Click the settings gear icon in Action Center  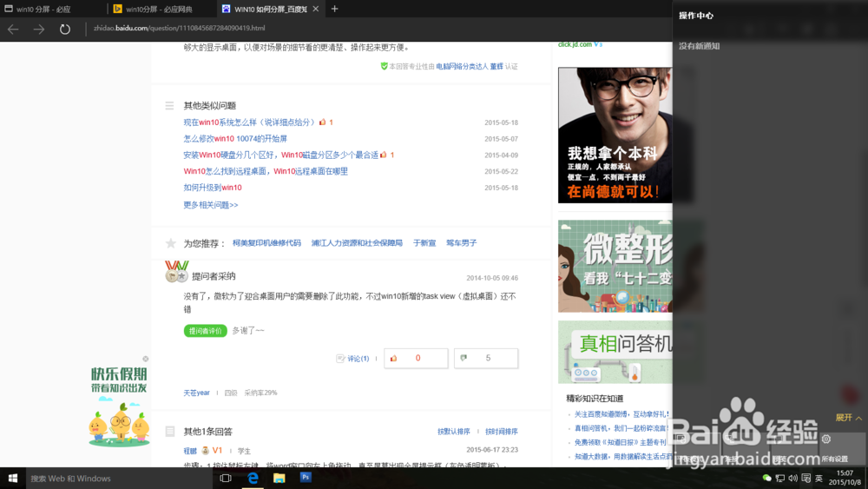point(826,439)
